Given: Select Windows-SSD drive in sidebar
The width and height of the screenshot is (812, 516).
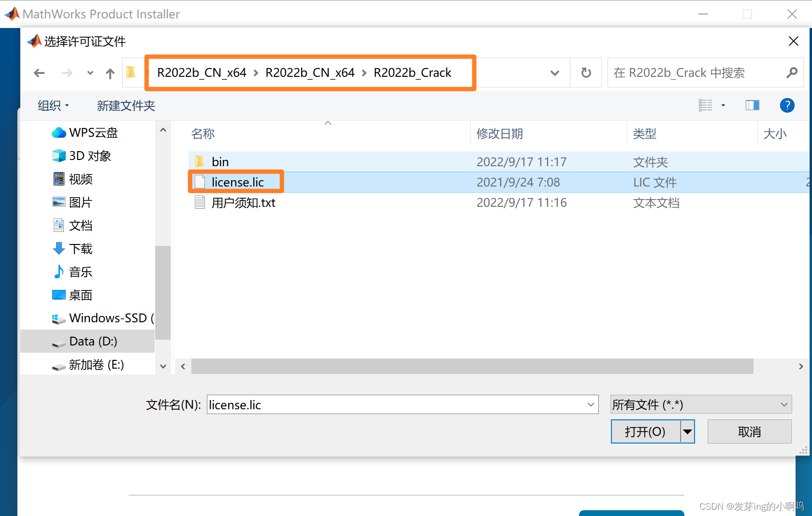Looking at the screenshot, I should tap(102, 318).
